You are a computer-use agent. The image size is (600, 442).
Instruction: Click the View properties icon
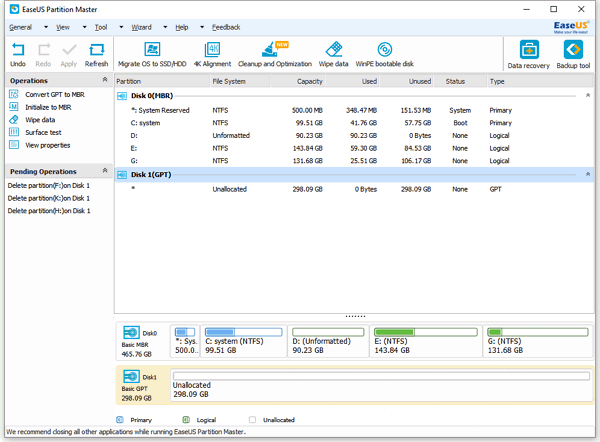pos(14,145)
